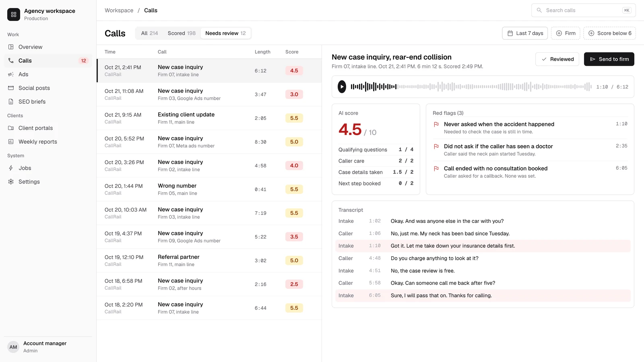Open Client portals in sidebar
The height and width of the screenshot is (362, 644).
[48, 128]
